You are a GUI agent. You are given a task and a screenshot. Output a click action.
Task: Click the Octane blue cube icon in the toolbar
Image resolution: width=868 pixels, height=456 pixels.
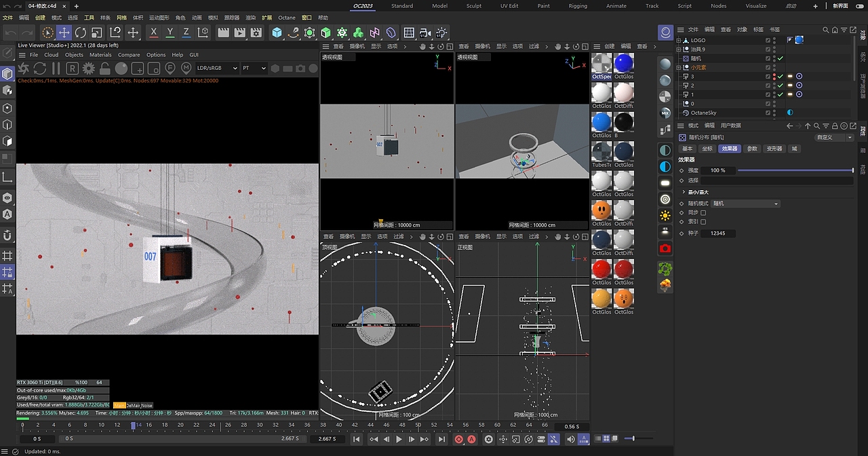[x=277, y=32]
